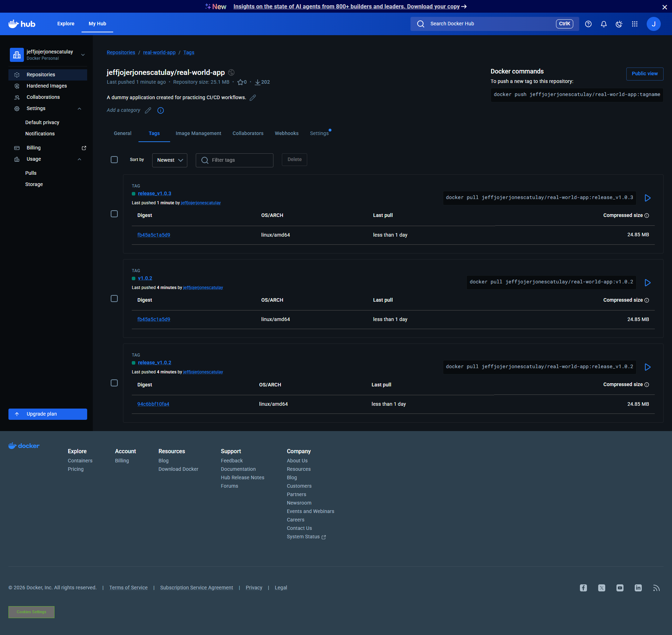Collapse the Usage sidebar section
The height and width of the screenshot is (635, 672).
point(79,159)
